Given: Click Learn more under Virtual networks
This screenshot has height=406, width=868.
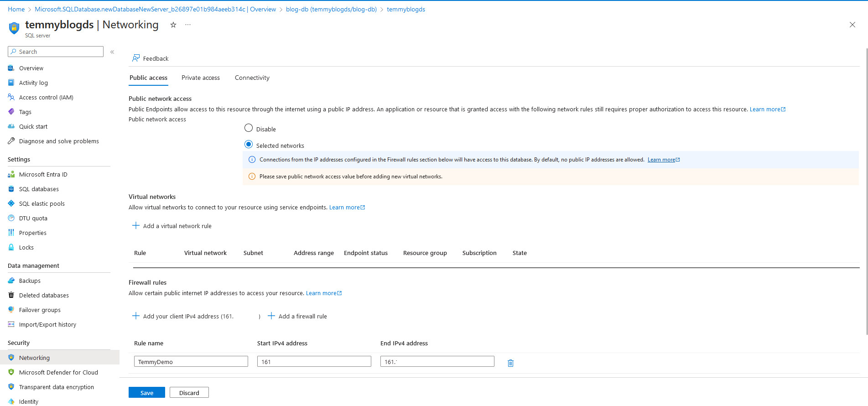Looking at the screenshot, I should [347, 208].
